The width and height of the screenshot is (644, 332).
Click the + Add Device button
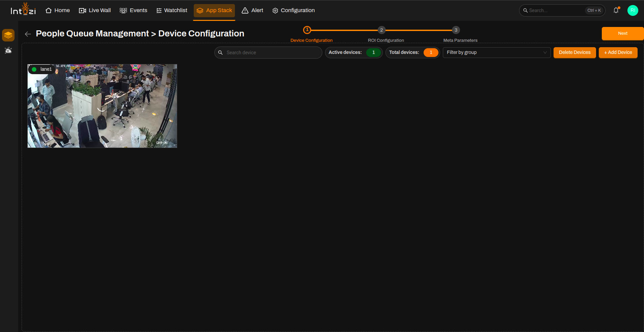point(618,53)
